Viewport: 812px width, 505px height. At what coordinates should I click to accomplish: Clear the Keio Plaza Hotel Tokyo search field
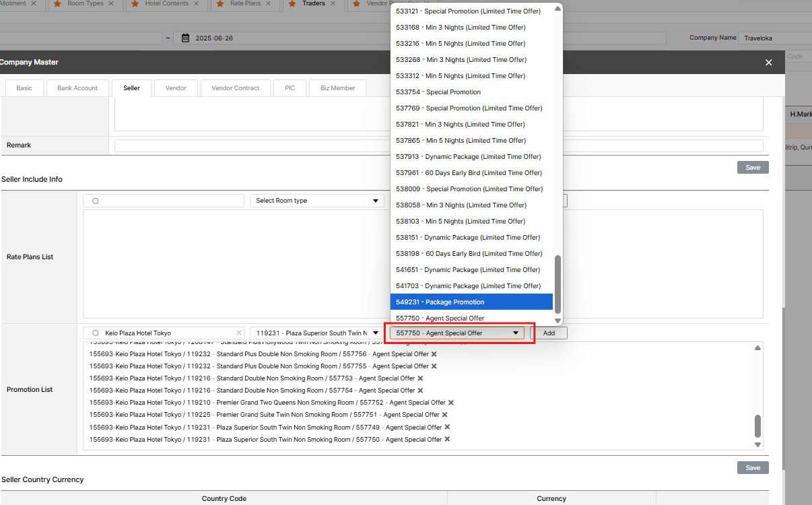[238, 333]
